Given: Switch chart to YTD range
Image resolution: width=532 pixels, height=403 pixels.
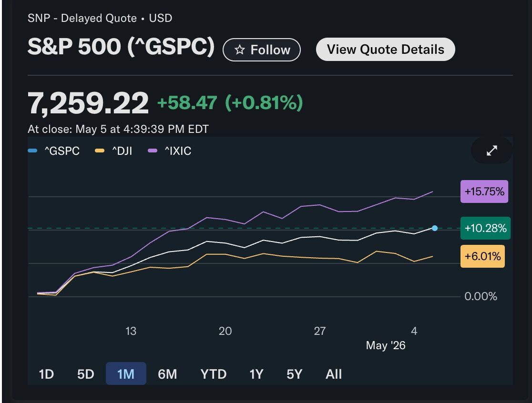Looking at the screenshot, I should [214, 374].
